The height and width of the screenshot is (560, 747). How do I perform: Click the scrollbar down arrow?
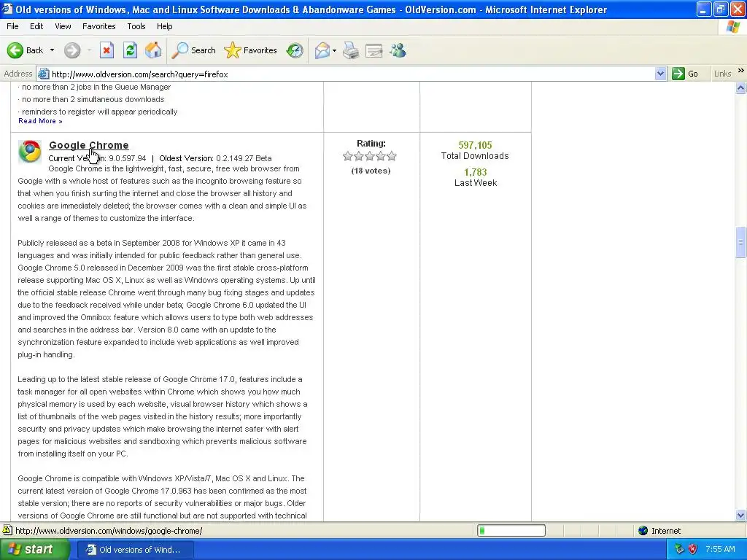tap(741, 515)
